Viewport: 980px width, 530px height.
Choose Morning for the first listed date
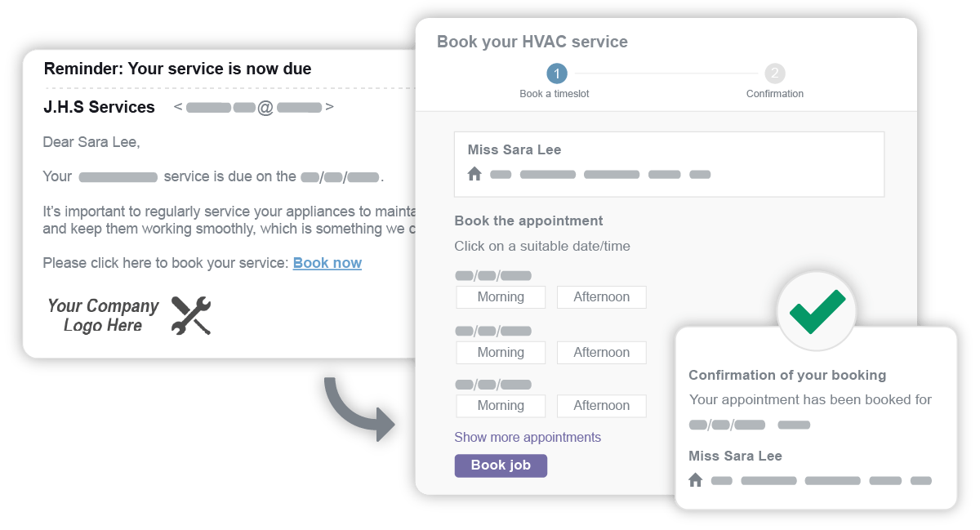501,297
